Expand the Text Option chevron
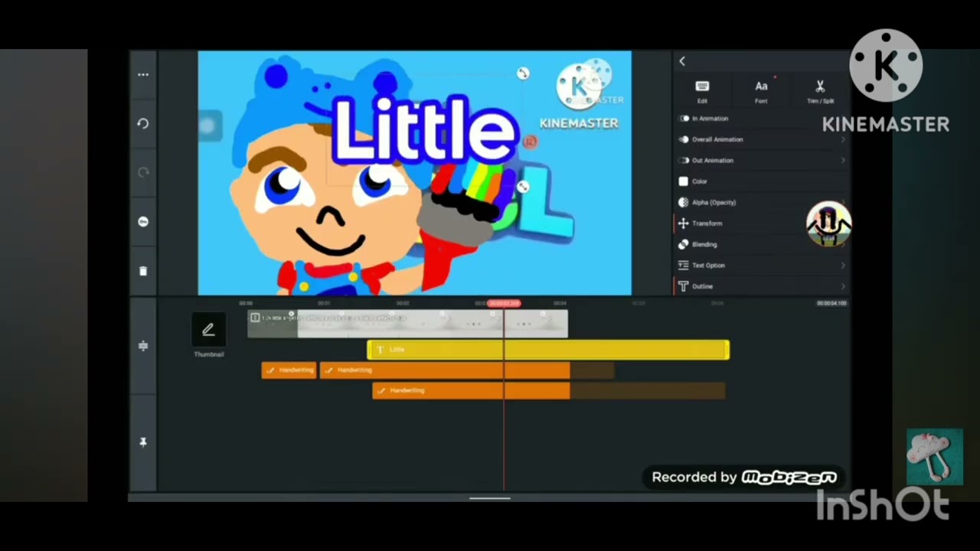The image size is (980, 551). (x=843, y=266)
